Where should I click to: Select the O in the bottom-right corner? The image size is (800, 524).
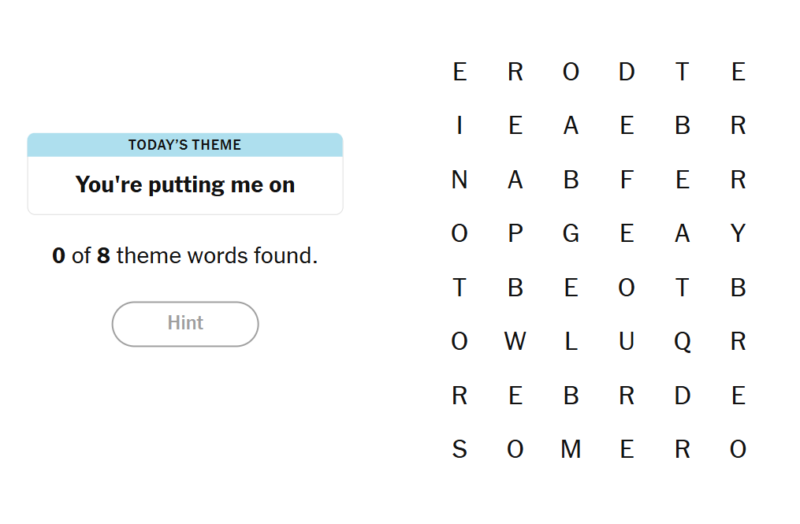738,450
